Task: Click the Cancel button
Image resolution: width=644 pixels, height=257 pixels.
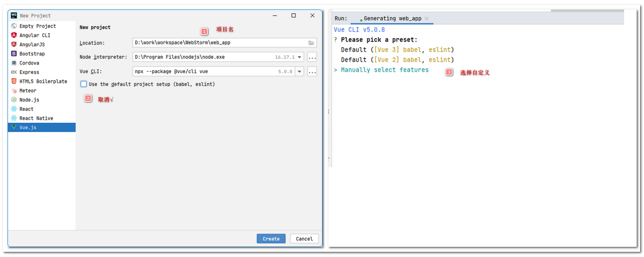Action: 304,239
